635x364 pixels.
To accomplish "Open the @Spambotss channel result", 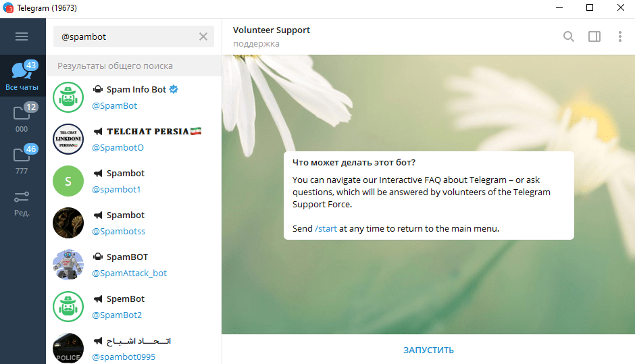I will click(x=134, y=223).
